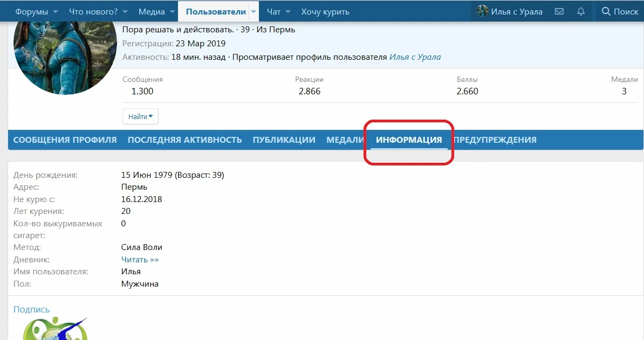Viewport: 644px width, 340px height.
Task: Click the Поиск search magnifier icon
Action: tap(606, 11)
